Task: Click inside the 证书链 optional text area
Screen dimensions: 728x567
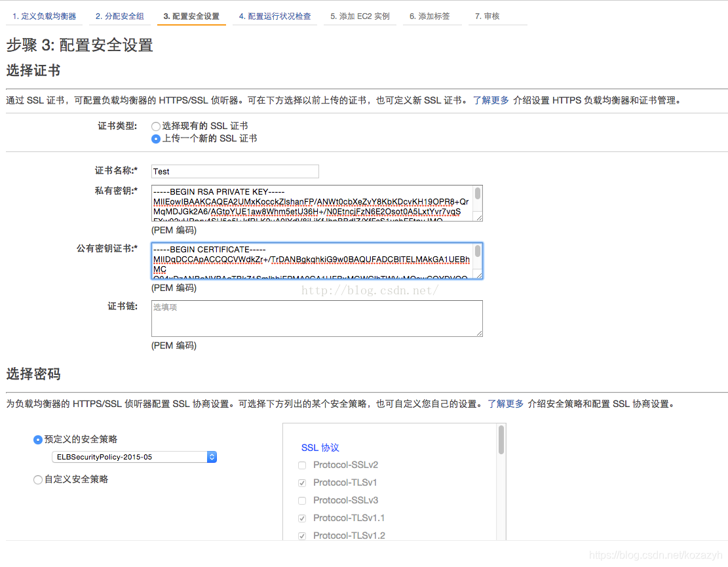Action: tap(316, 319)
